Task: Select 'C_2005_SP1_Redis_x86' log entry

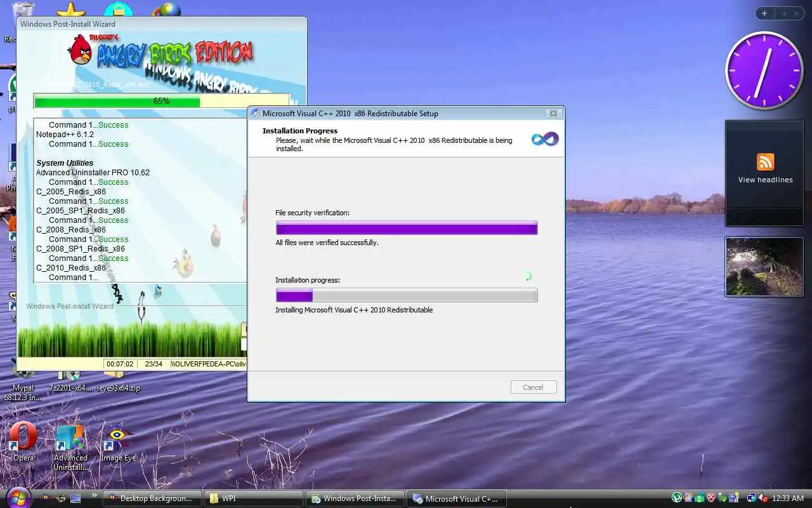Action: tap(81, 211)
